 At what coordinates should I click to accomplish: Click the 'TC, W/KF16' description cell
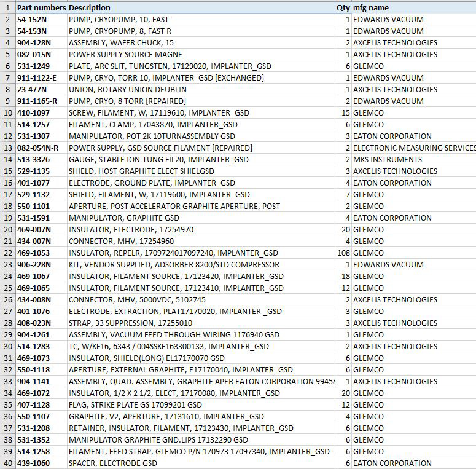click(168, 346)
